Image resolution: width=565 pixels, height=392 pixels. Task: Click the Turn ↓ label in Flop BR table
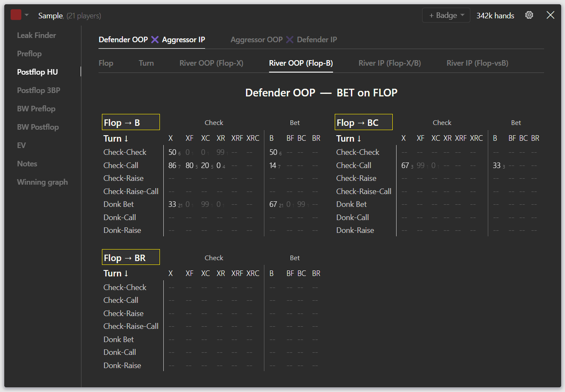click(x=116, y=273)
